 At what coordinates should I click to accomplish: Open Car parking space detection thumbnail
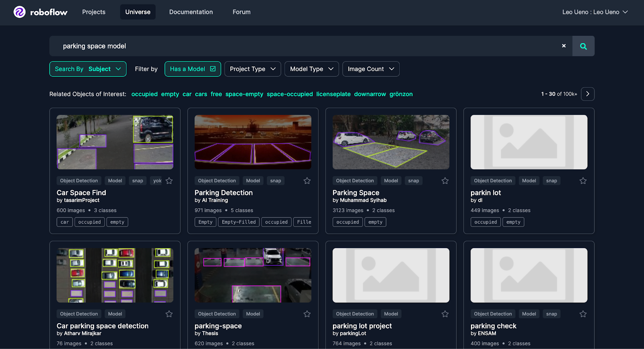115,275
